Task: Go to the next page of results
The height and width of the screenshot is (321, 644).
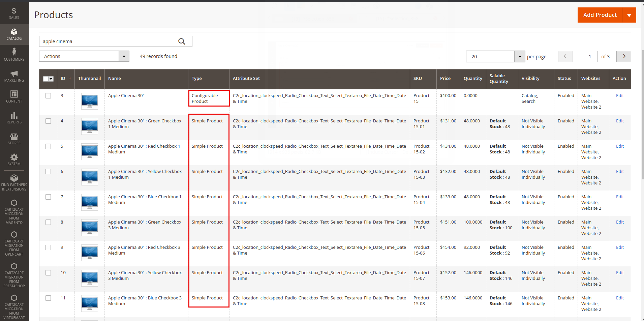Action: tap(624, 56)
